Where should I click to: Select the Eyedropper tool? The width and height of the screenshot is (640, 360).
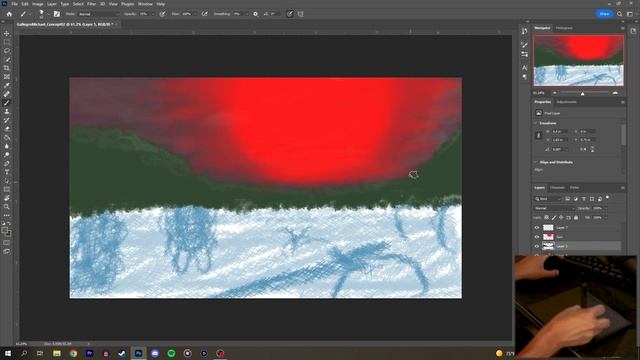pyautogui.click(x=7, y=85)
